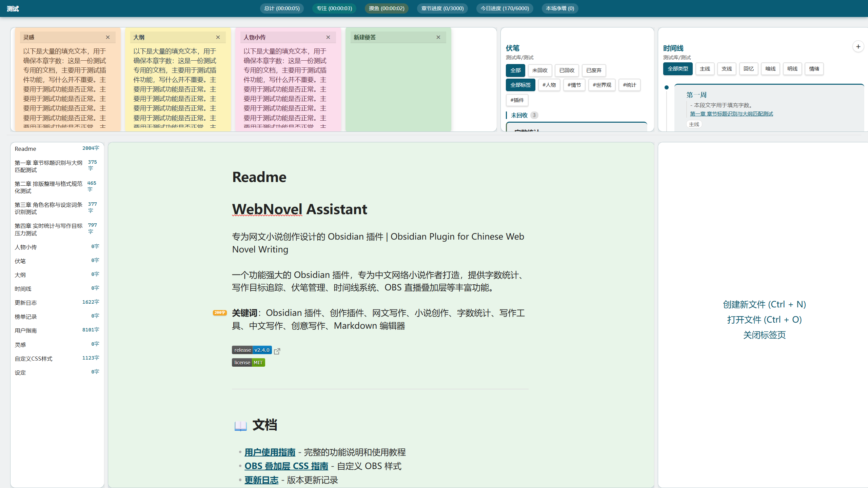Open the 用户使用指南 link
868x488 pixels.
[270, 452]
